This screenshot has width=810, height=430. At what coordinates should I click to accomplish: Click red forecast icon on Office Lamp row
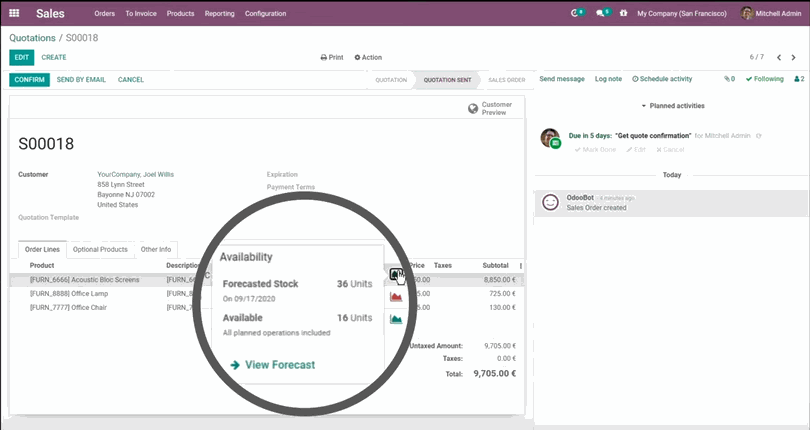click(396, 297)
